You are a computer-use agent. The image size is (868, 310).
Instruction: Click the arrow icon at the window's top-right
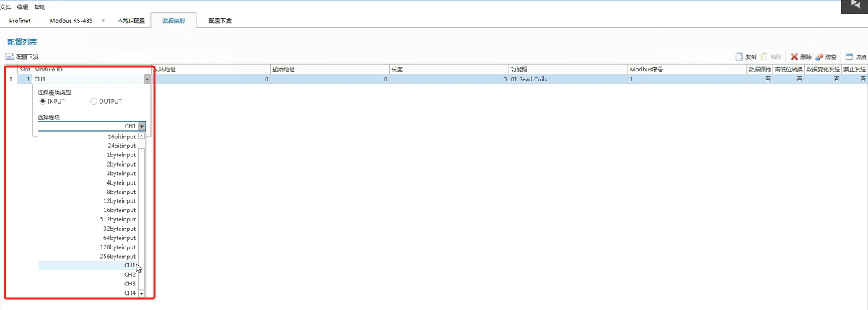click(854, 5)
